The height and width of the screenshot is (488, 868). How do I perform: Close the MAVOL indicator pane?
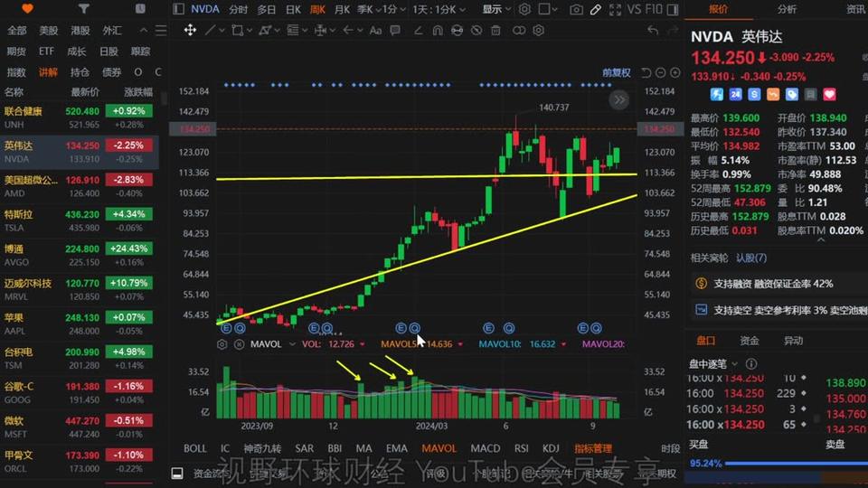239,344
